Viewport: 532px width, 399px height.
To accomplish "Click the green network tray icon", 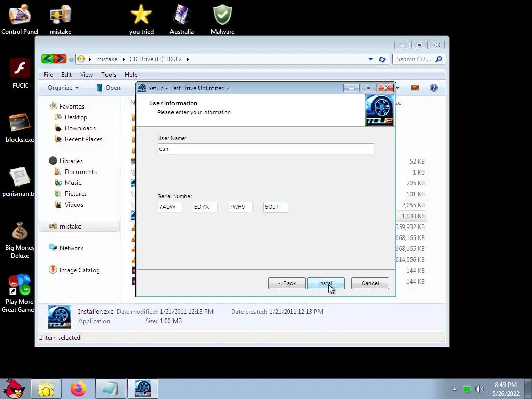I will tap(467, 389).
